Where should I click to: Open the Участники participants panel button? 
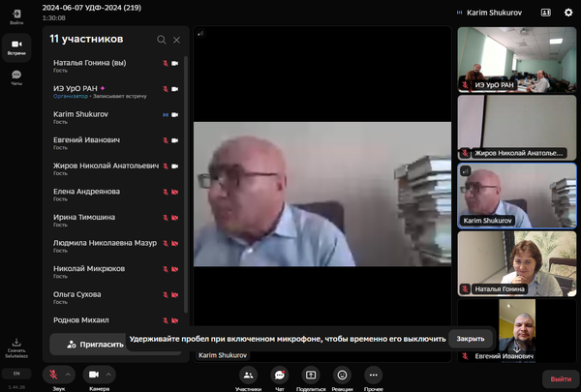coord(248,375)
